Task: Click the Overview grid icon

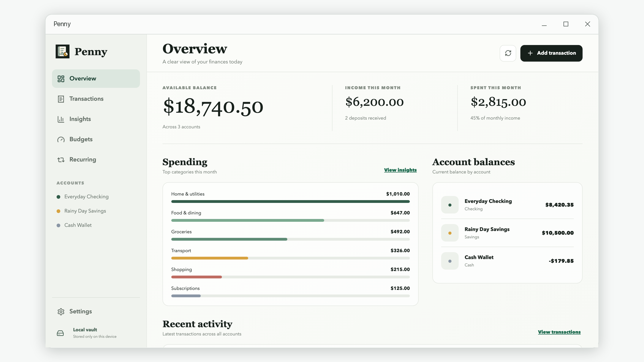Action: click(x=61, y=79)
